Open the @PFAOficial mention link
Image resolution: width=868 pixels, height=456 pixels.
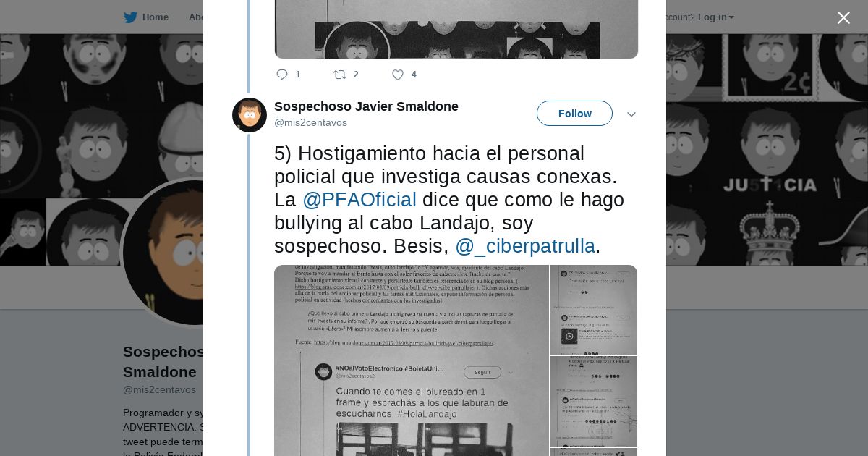[x=359, y=200]
